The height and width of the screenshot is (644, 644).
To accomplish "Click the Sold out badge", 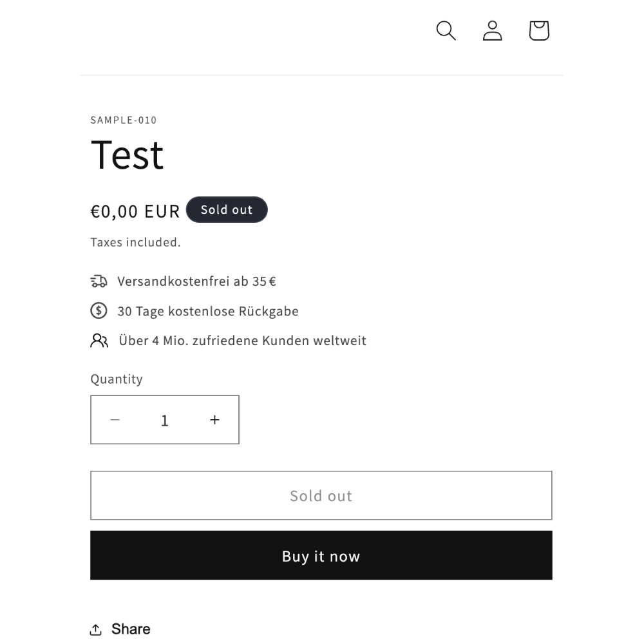I will [227, 210].
